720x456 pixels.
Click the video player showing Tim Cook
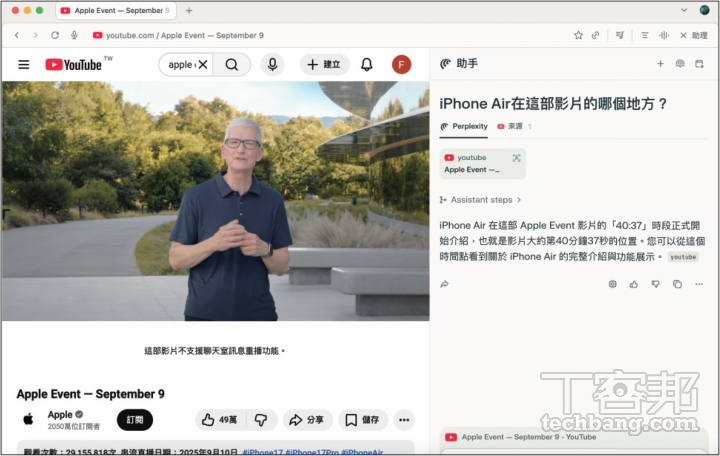(x=215, y=201)
